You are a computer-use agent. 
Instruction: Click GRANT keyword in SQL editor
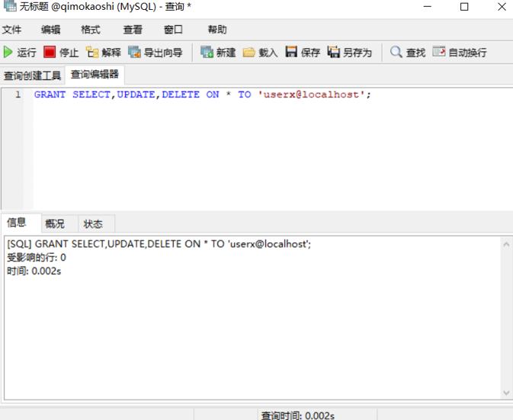[50, 95]
